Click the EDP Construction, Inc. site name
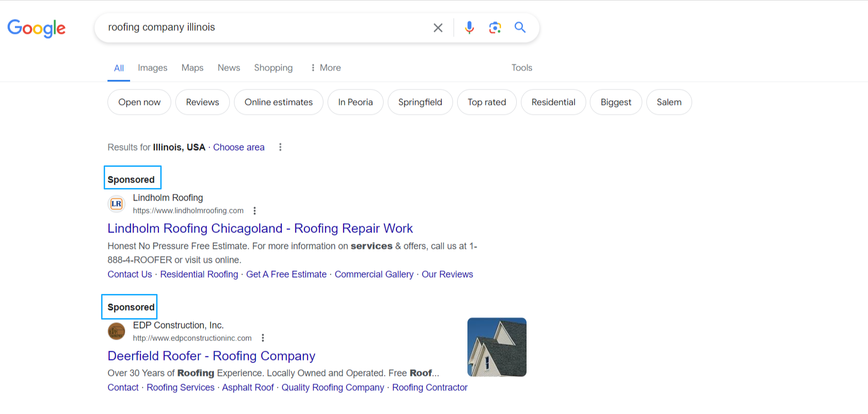This screenshot has height=414, width=868. pos(178,325)
